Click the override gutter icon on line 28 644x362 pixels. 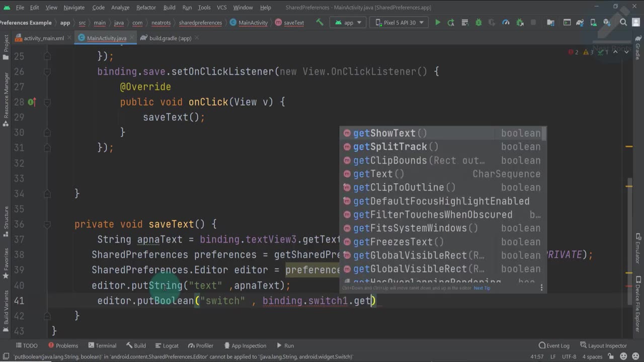tap(32, 102)
